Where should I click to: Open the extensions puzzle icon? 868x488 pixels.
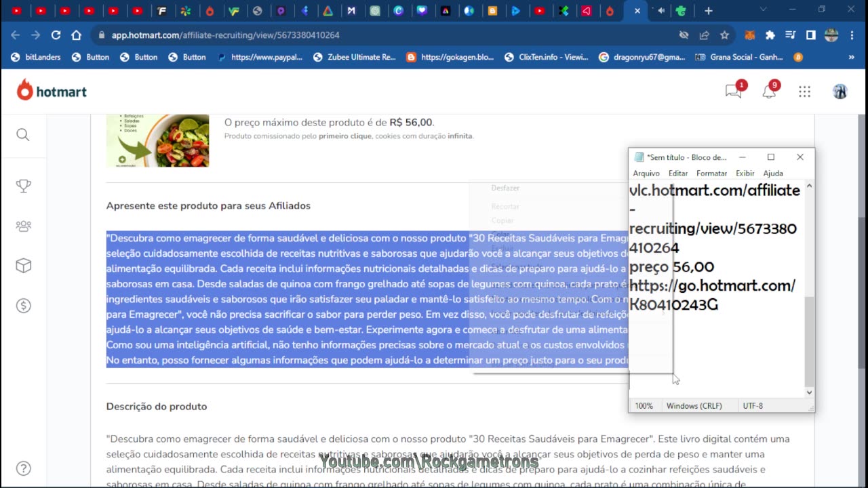770,35
